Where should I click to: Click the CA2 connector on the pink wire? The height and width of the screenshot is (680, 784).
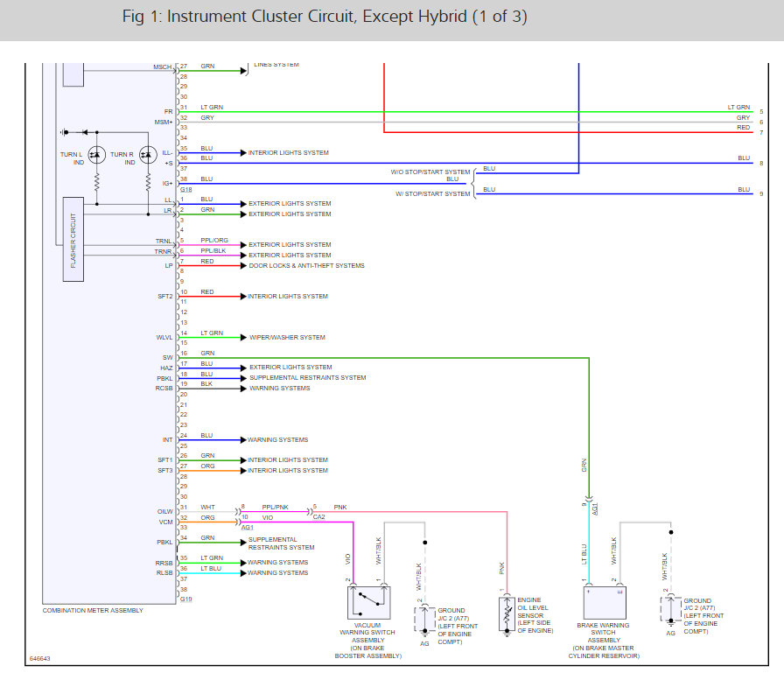(310, 512)
